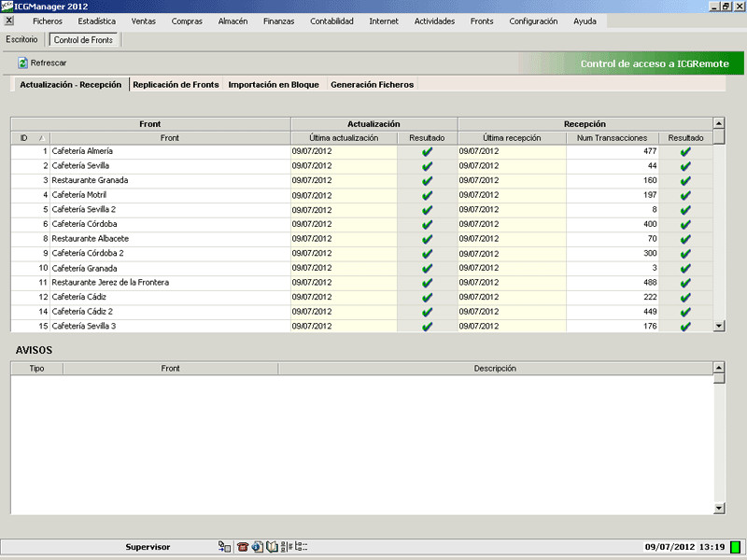Open the book icon in status bar
Screen dimensions: 747x560
point(272,547)
